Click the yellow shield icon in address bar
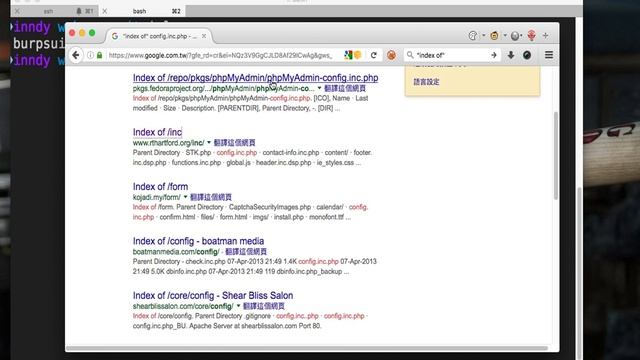This screenshot has height=360, width=640. point(358,55)
